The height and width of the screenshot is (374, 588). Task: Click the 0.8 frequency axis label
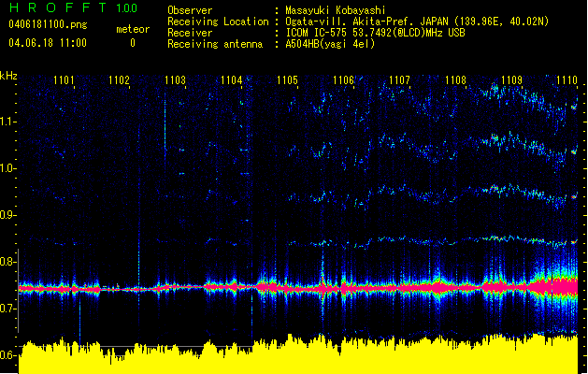[7, 262]
